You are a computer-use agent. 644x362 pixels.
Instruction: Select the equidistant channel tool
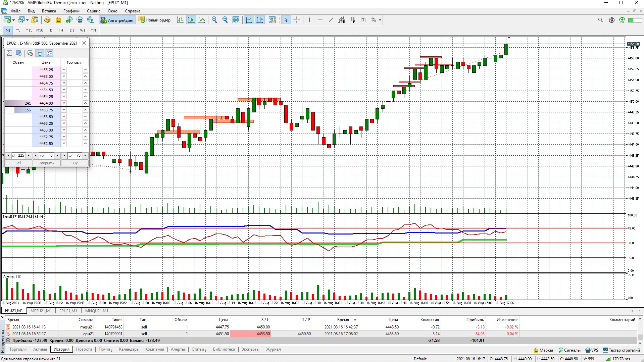click(x=342, y=20)
